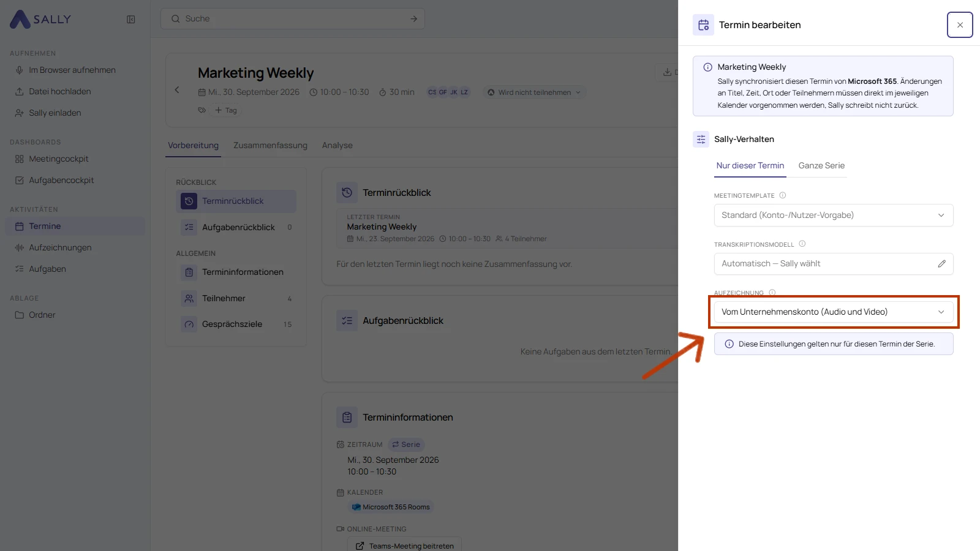Go back using the left chevron arrow

177,90
